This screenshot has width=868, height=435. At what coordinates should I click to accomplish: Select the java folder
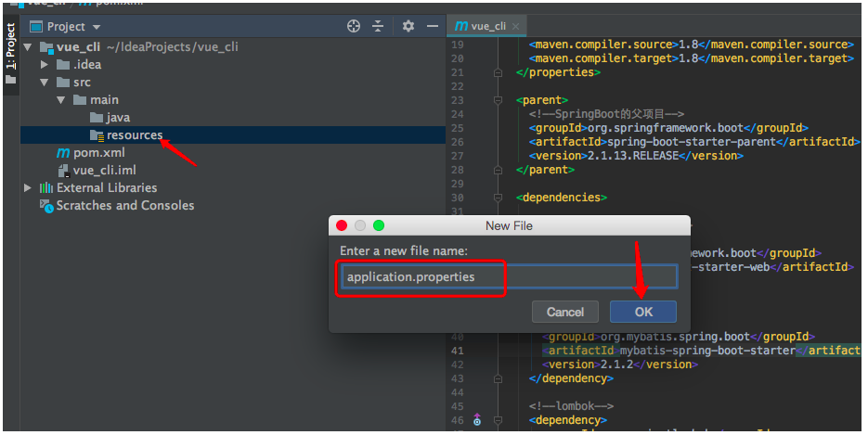(110, 118)
